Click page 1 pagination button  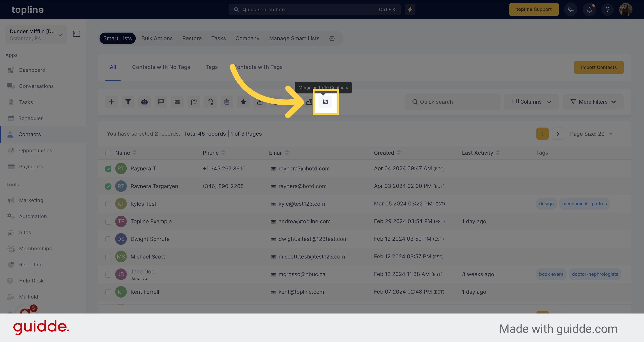click(542, 134)
